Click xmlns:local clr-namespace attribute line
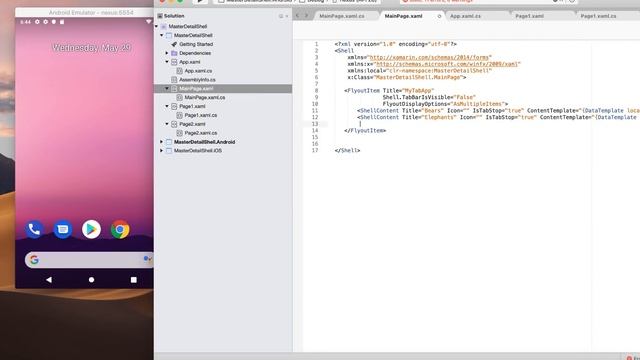The height and width of the screenshot is (360, 640). tap(420, 71)
